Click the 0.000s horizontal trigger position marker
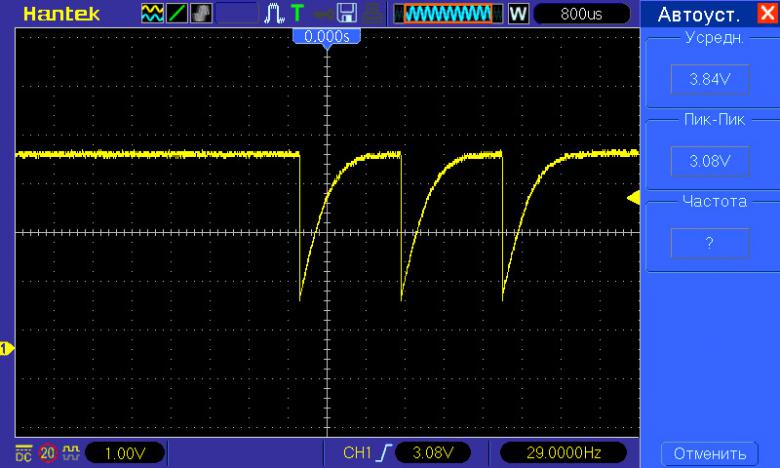This screenshot has width=780, height=468. [x=326, y=37]
